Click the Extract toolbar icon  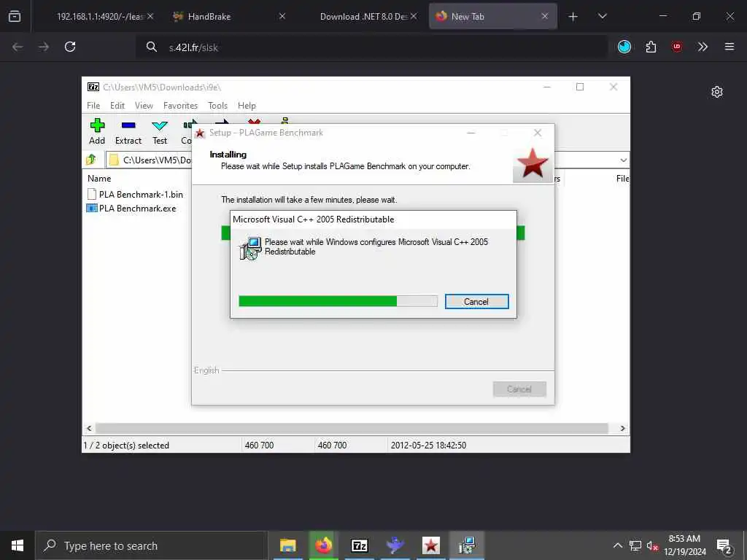point(128,131)
